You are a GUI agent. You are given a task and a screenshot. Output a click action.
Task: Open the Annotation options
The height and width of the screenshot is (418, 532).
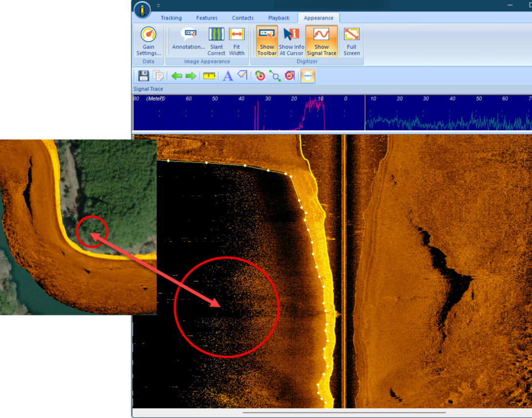[188, 40]
